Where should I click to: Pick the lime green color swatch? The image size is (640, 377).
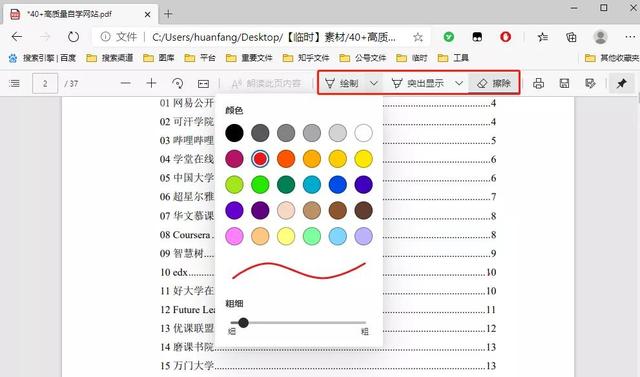tap(234, 185)
